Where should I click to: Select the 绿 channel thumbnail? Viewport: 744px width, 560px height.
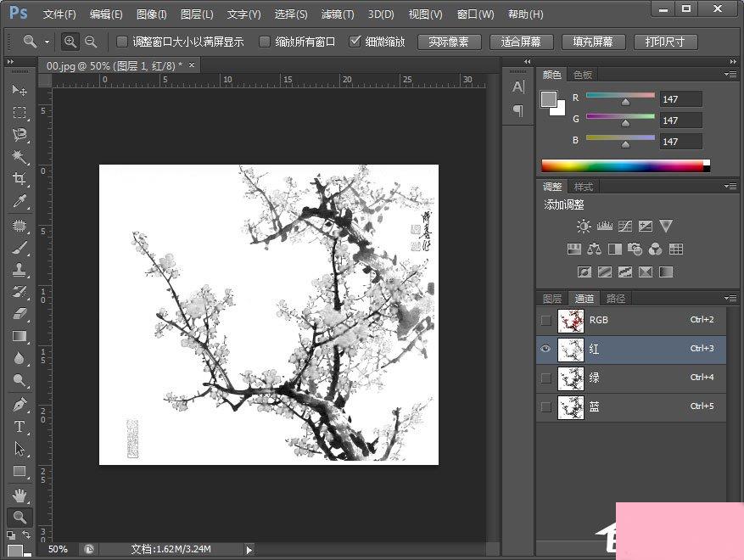click(570, 378)
